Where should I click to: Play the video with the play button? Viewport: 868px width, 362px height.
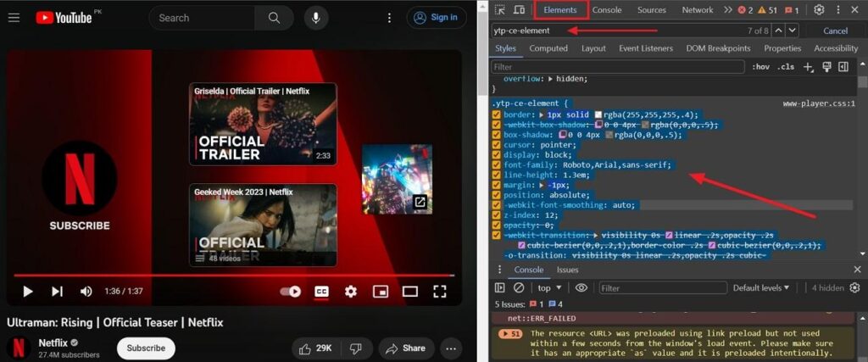[28, 291]
